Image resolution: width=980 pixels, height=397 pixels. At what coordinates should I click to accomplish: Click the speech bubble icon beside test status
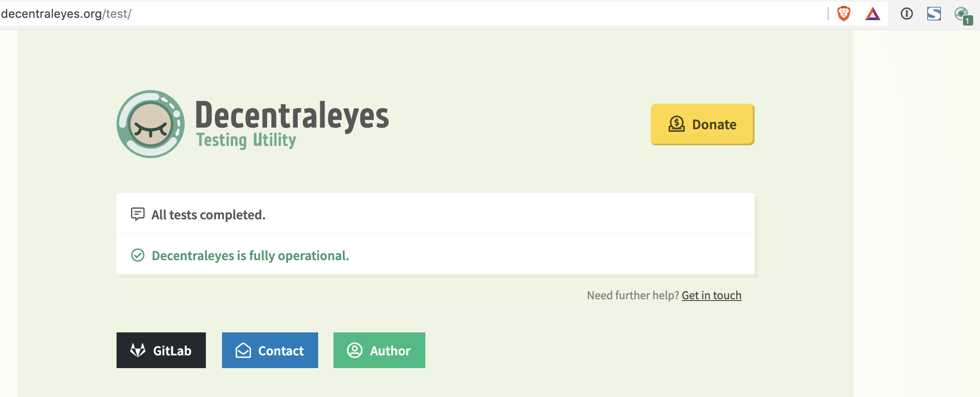138,214
